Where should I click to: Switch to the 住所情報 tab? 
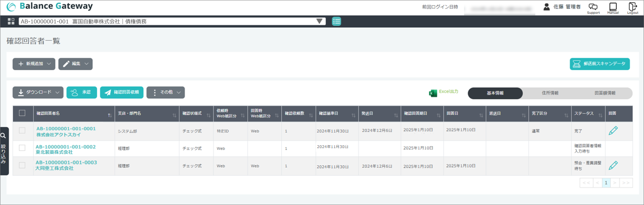[550, 93]
